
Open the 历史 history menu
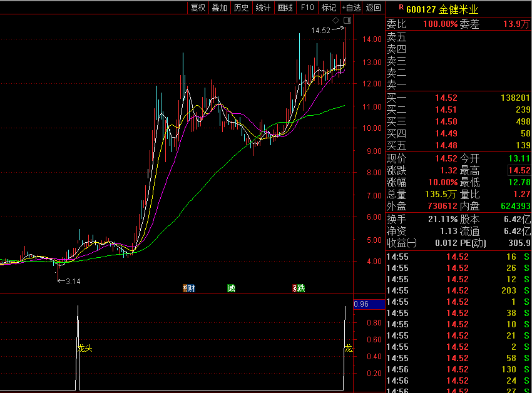pyautogui.click(x=241, y=8)
